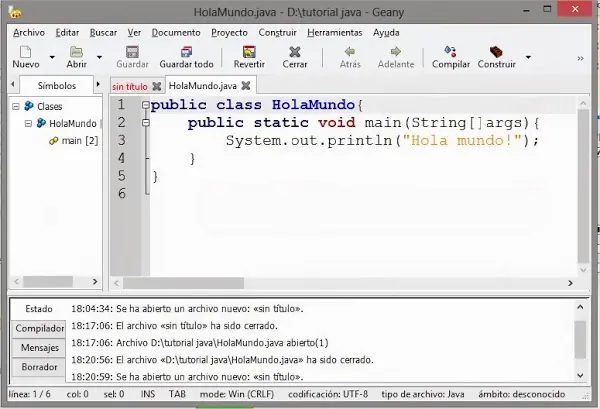Switch to the sin título tab

coord(130,86)
